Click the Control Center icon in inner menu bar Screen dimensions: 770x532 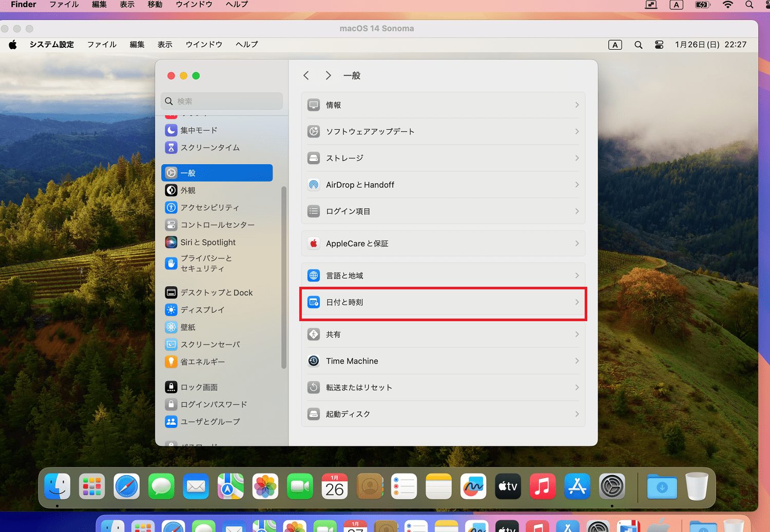659,45
